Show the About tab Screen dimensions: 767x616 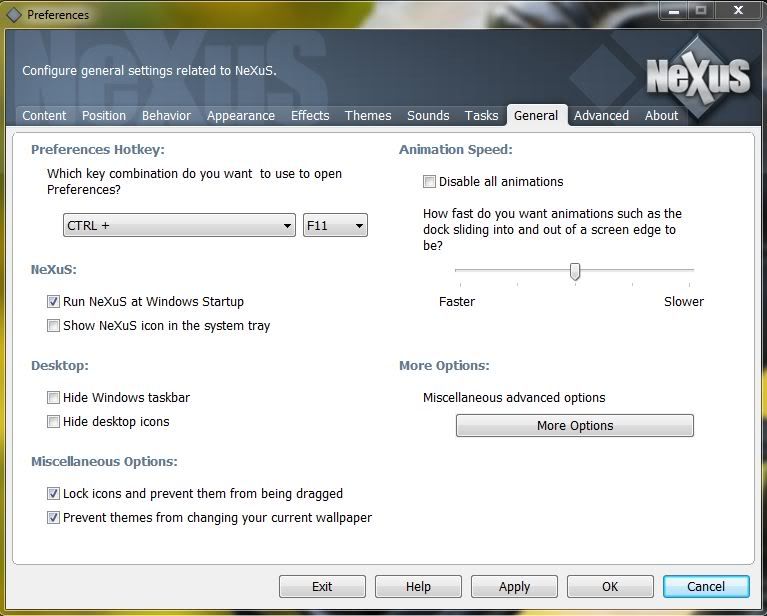(661, 115)
